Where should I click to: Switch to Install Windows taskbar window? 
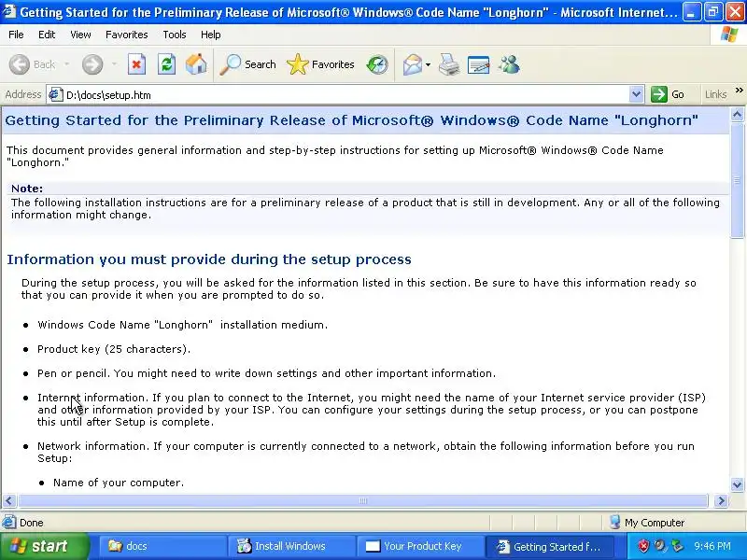coord(291,546)
